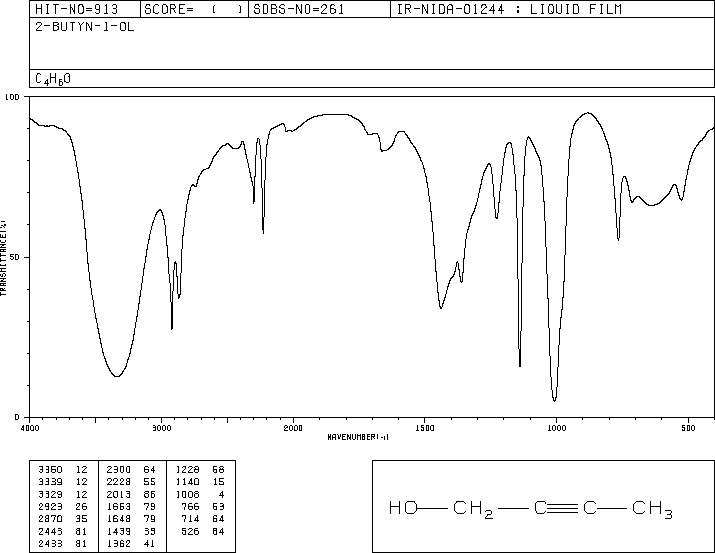The height and width of the screenshot is (553, 715).
Task: Click the peak value '714' in table
Action: [191, 519]
